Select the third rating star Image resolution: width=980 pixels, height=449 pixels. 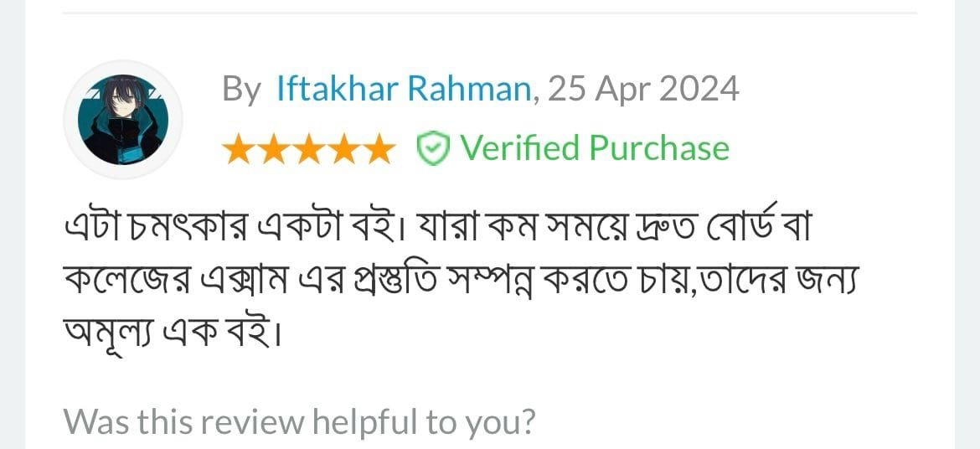pyautogui.click(x=307, y=150)
